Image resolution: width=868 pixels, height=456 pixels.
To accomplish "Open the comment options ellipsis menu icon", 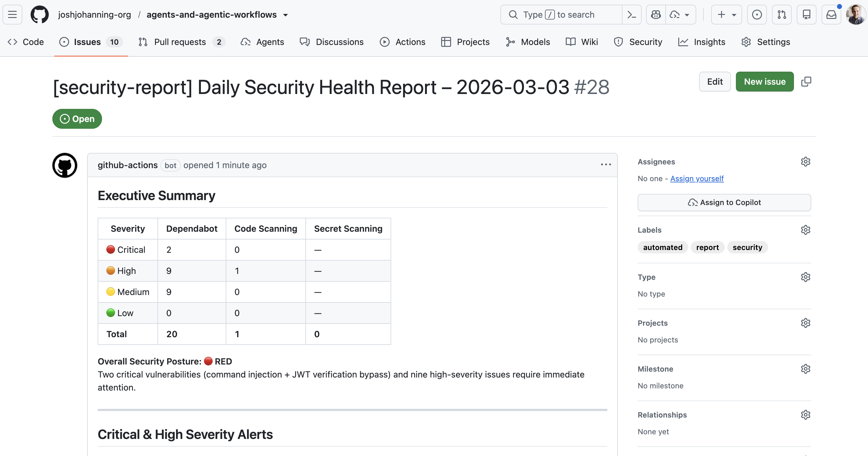I will 605,165.
